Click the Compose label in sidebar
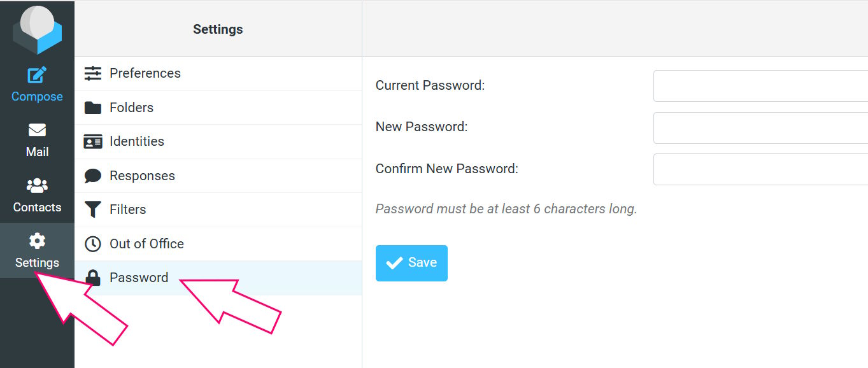 point(37,97)
